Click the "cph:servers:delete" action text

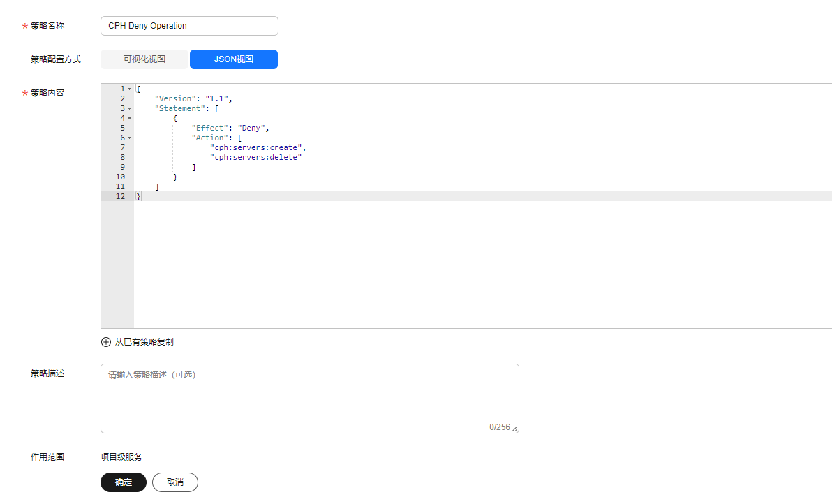pos(255,157)
